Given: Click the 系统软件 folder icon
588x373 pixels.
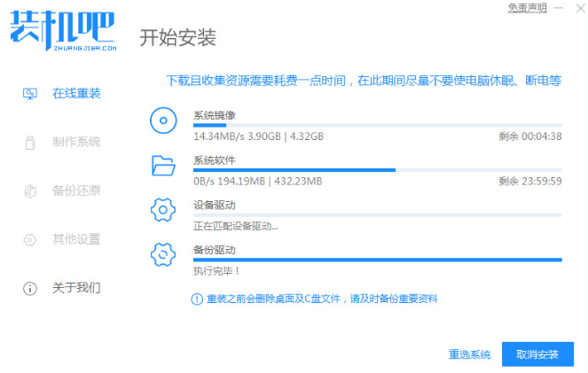Looking at the screenshot, I should pyautogui.click(x=163, y=165).
